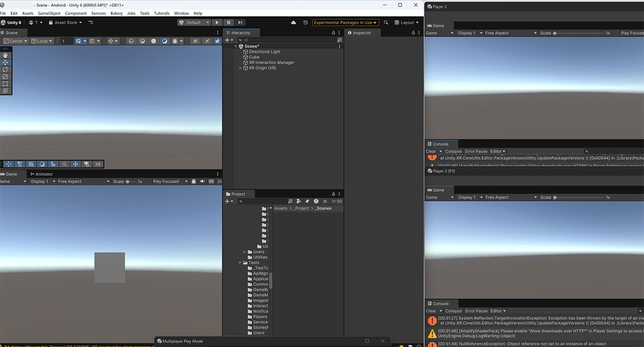Click the Scene shaded draw mode sphere
This screenshot has width=644, height=347.
153,41
